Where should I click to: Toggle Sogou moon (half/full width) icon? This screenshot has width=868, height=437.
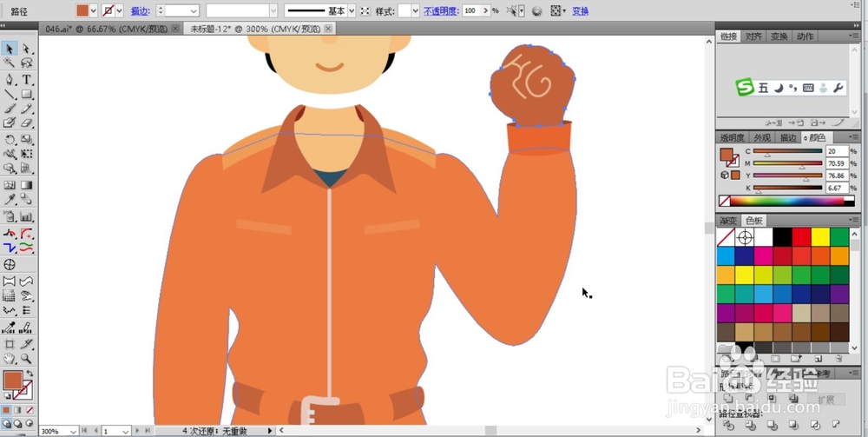[779, 88]
